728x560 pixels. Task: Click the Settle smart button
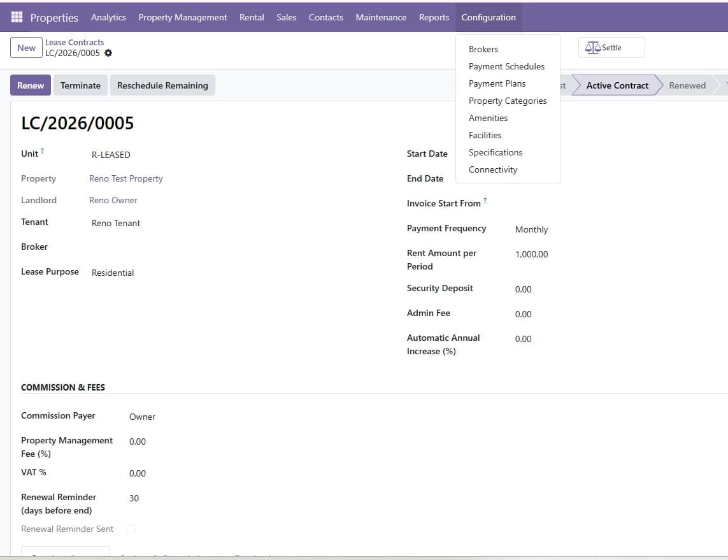pos(611,47)
